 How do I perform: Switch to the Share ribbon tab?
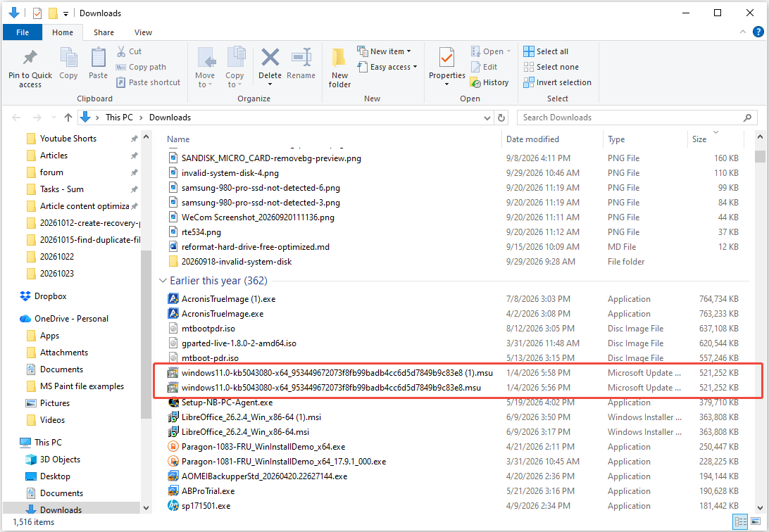tap(104, 32)
